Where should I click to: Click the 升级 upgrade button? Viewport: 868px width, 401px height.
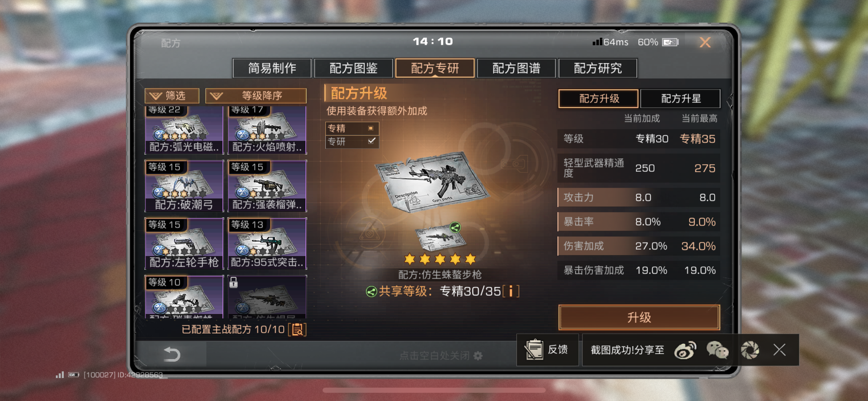coord(639,317)
